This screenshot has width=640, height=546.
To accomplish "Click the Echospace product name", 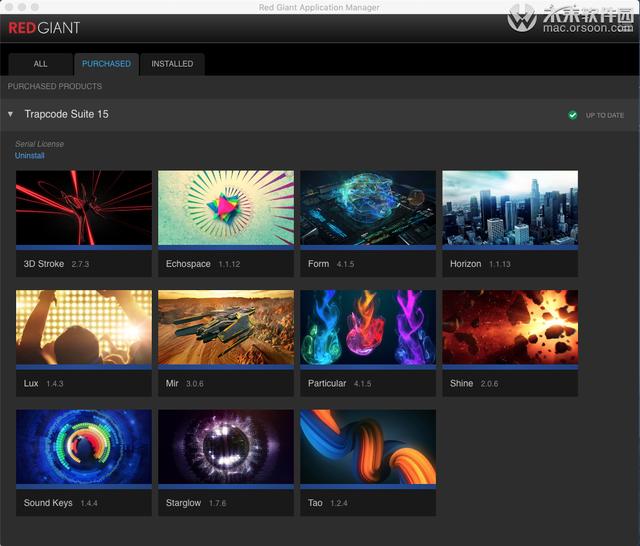I will (188, 264).
